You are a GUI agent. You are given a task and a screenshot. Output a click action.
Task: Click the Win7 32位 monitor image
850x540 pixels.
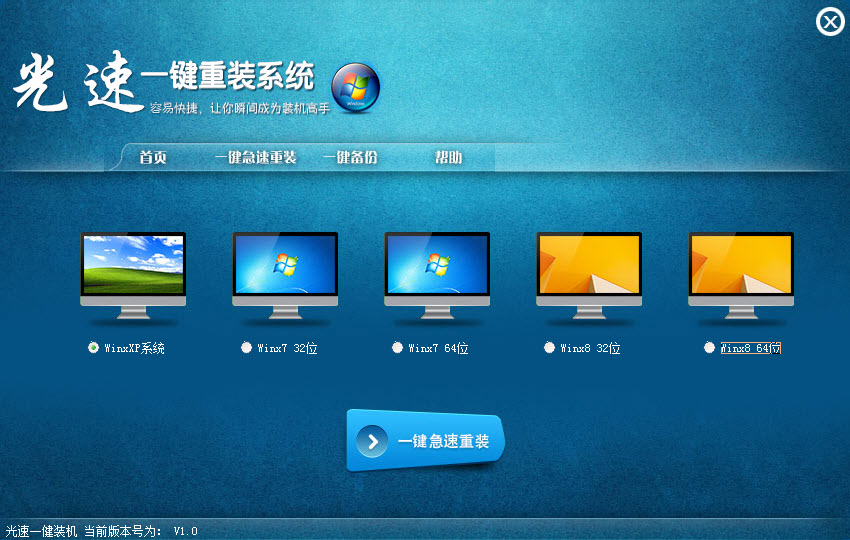[x=285, y=275]
